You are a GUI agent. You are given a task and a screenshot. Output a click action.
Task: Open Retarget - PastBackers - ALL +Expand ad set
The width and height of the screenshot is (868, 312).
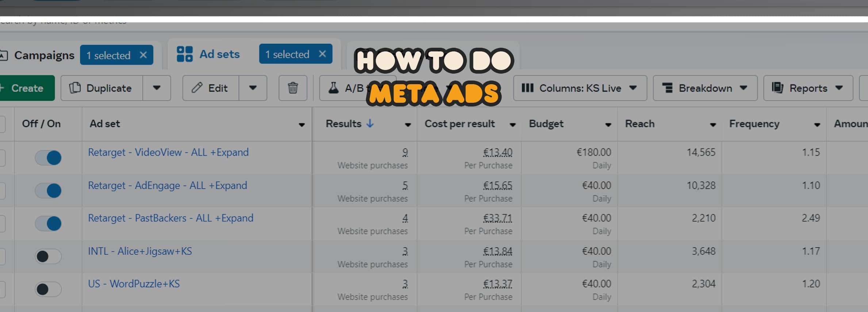(170, 218)
